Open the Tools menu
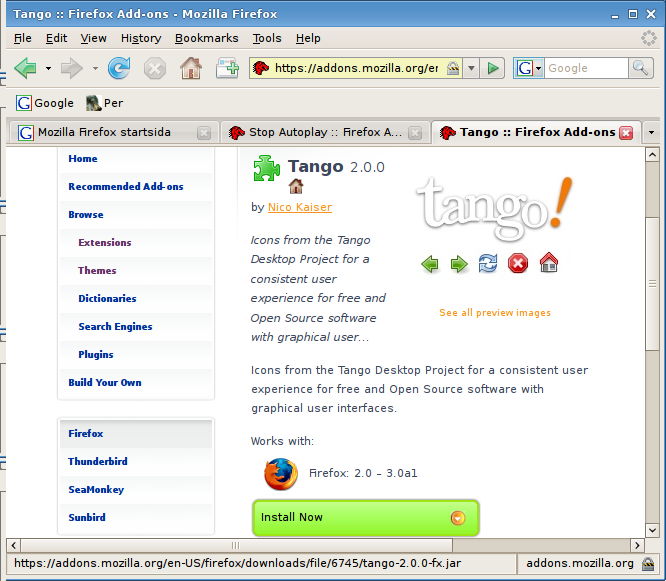Screen dimensions: 666x581 tap(267, 38)
